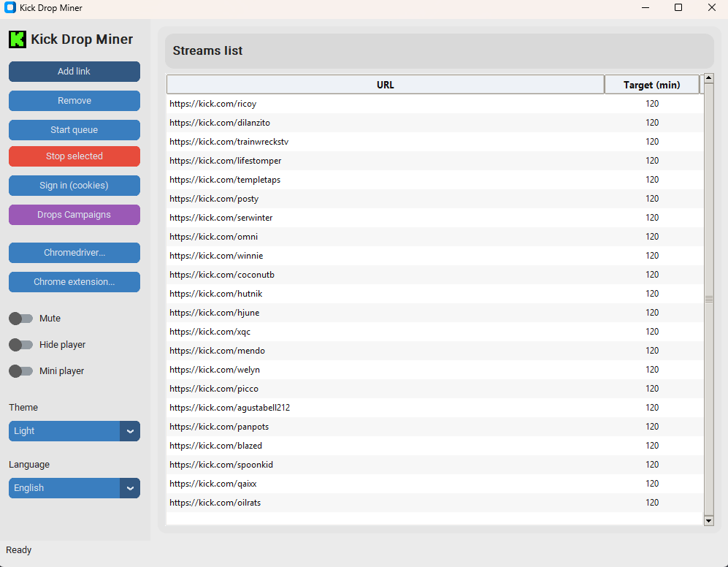
Task: Select the https://kick.com/panpots row
Action: point(435,427)
